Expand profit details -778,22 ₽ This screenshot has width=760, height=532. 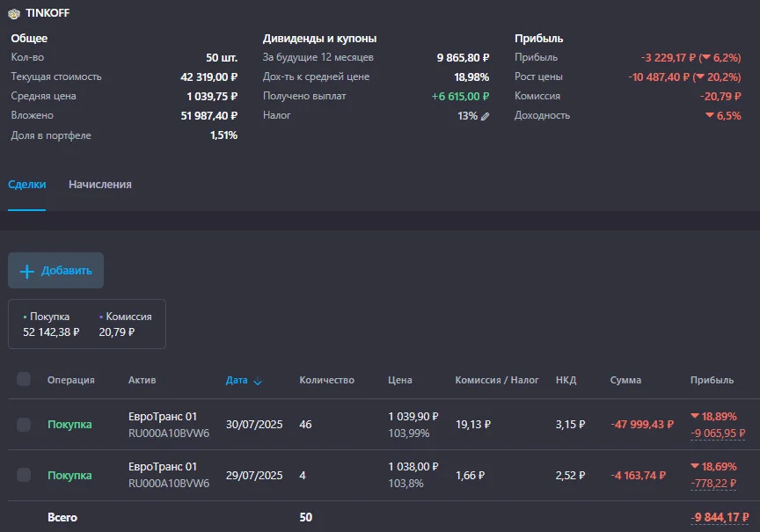(713, 483)
